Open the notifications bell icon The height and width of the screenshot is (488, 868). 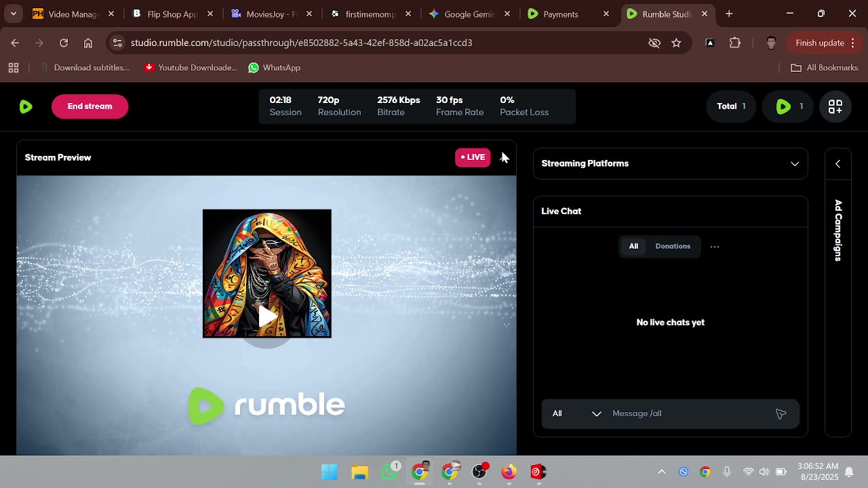[849, 472]
